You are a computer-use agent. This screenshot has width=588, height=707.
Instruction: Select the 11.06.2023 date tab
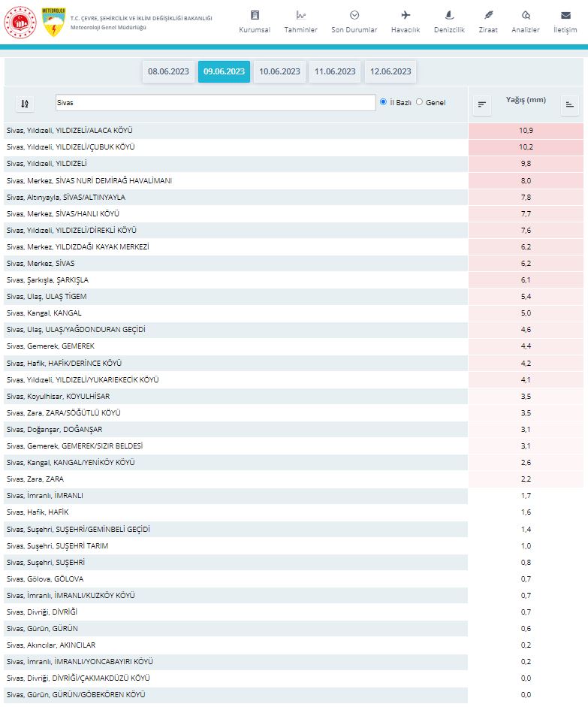point(335,71)
